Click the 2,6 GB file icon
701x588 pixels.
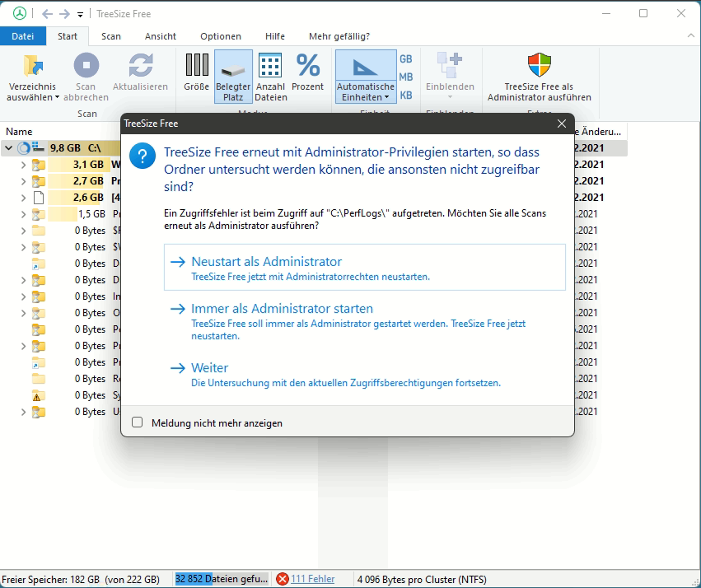39,198
